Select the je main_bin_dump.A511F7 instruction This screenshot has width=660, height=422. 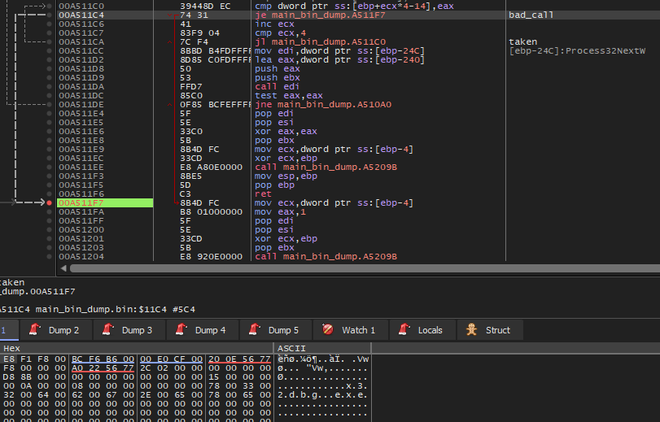click(x=320, y=15)
